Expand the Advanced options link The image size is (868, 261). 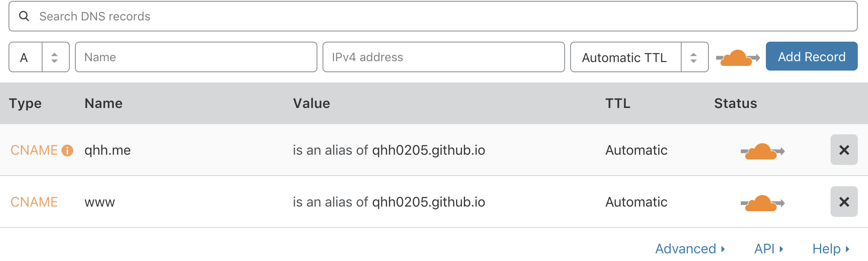pyautogui.click(x=690, y=249)
